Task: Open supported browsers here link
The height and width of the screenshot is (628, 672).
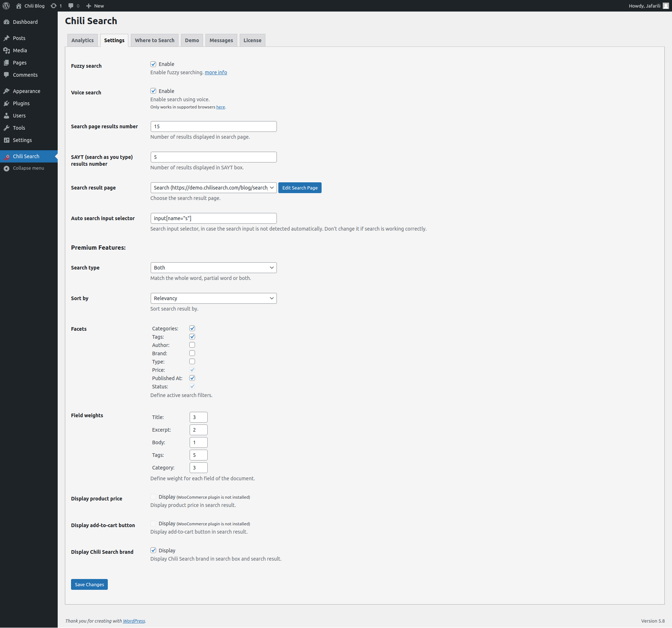Action: (221, 107)
